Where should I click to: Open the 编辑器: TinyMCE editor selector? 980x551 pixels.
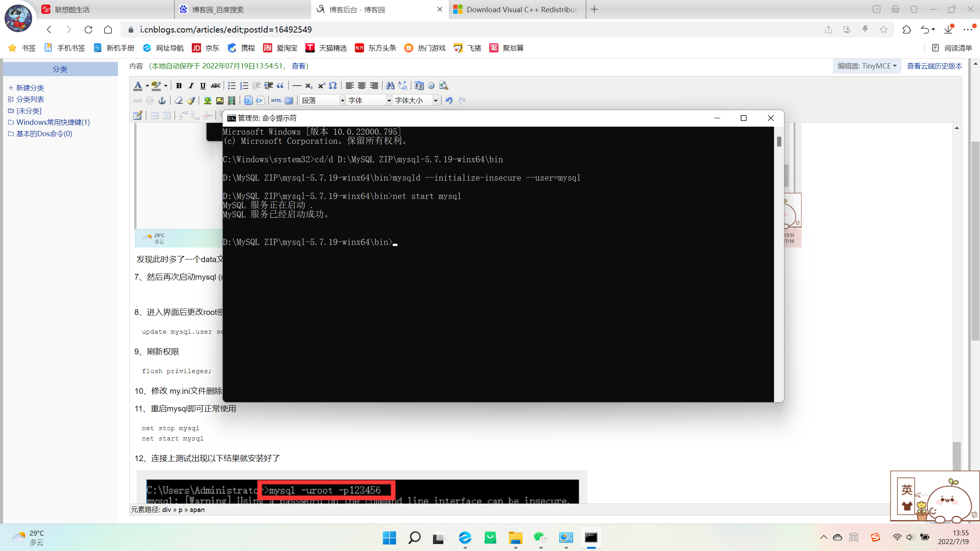tap(867, 66)
